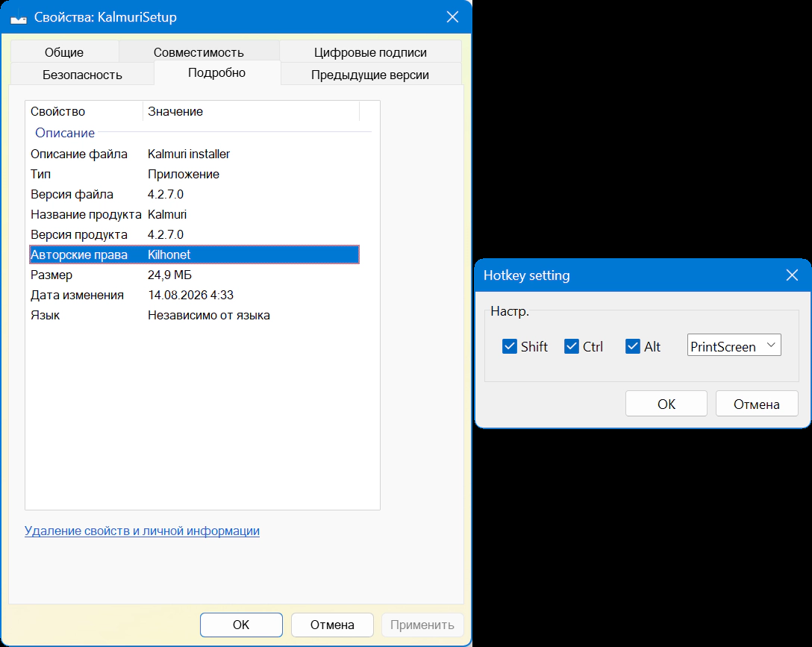The image size is (812, 647).
Task: Click the Kilhonet value
Action: click(x=169, y=254)
